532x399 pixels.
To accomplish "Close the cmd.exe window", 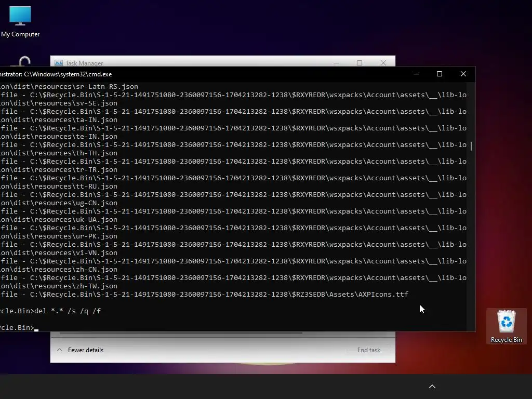I will tap(463, 74).
